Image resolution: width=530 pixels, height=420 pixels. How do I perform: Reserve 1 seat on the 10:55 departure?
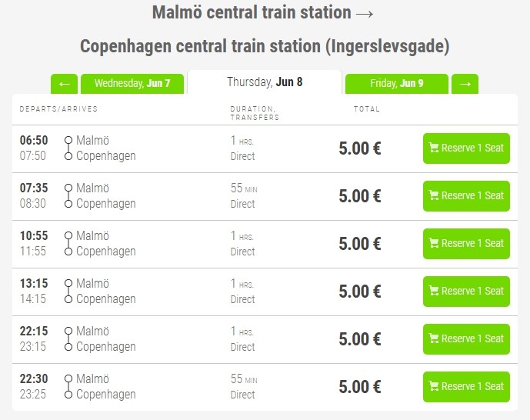(x=466, y=244)
